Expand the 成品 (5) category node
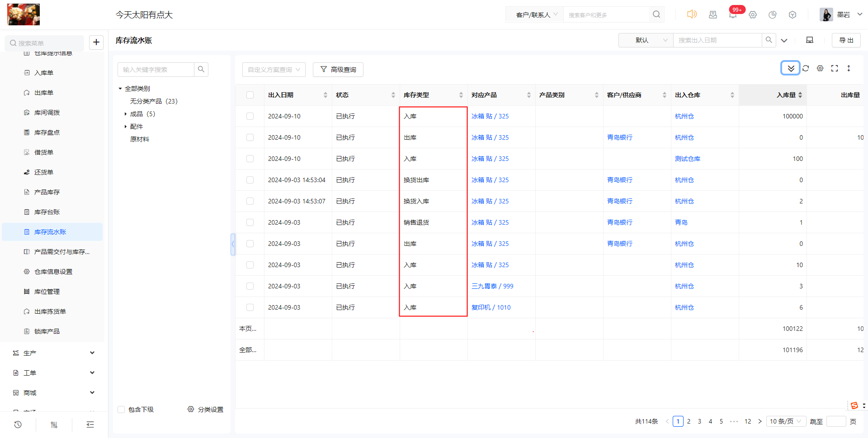Screen dimensions: 868x438 point(126,114)
